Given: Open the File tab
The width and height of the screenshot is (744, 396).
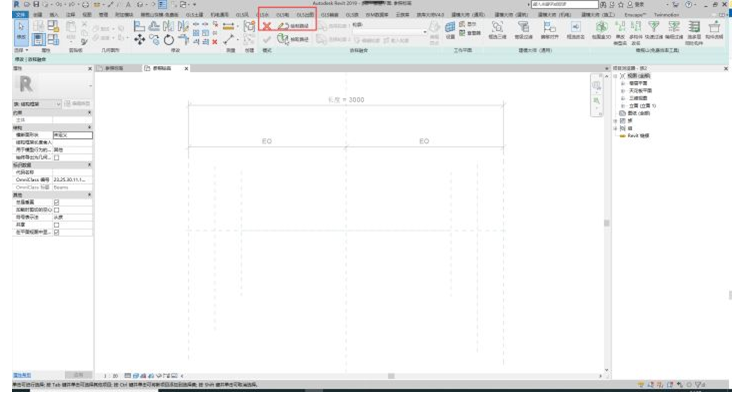Looking at the screenshot, I should coord(20,15).
